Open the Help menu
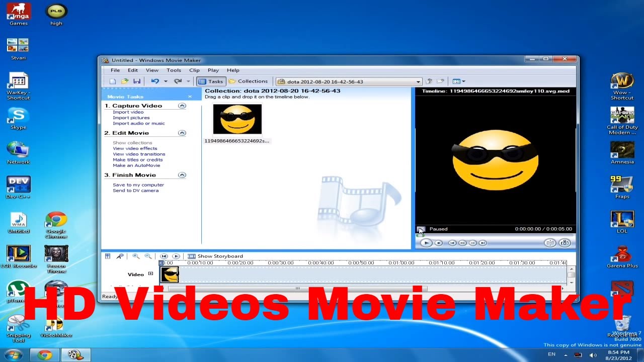The width and height of the screenshot is (644, 362). click(x=233, y=70)
